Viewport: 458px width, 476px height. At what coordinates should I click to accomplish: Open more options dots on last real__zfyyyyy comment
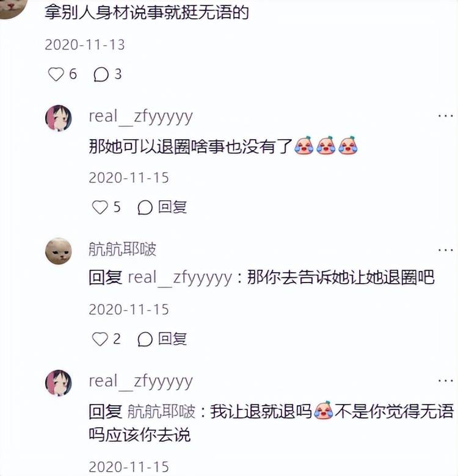coord(446,380)
